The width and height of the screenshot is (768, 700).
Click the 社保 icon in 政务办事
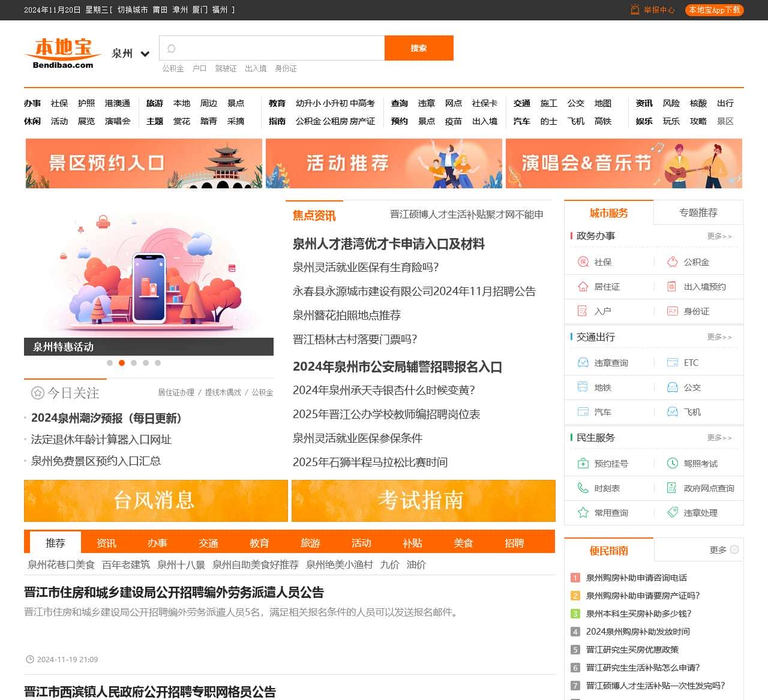click(583, 262)
